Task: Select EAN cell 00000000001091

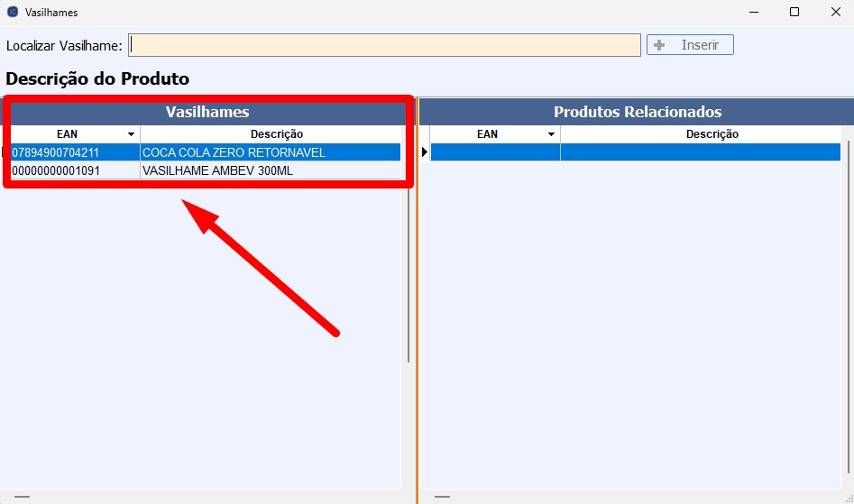Action: (x=75, y=170)
